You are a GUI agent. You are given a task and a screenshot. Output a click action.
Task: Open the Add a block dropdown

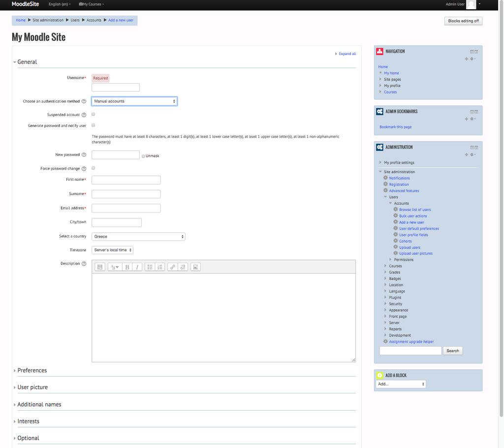tap(401, 384)
